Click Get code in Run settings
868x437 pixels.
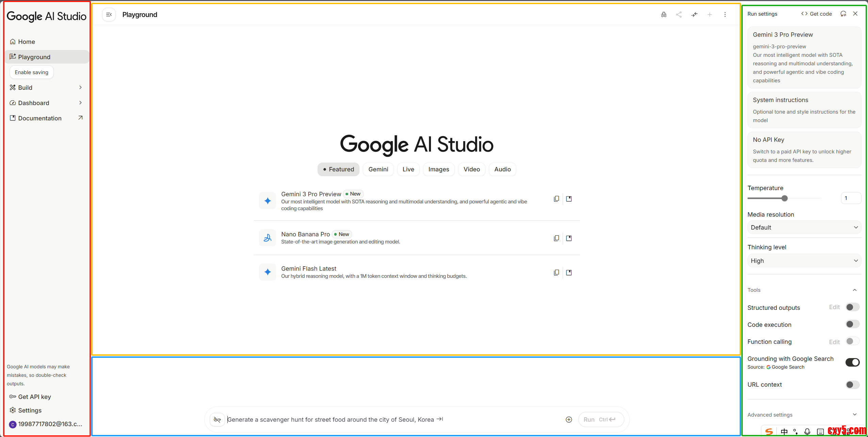pyautogui.click(x=816, y=14)
